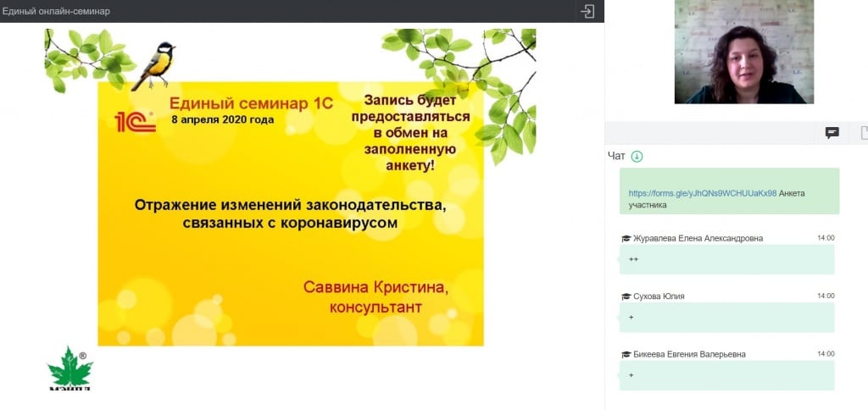This screenshot has height=410, width=868.
Task: Click the presenter webcam video
Action: (x=744, y=52)
